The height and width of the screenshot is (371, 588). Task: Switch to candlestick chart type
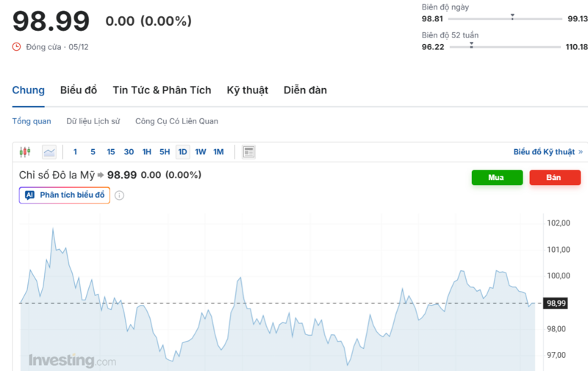26,152
